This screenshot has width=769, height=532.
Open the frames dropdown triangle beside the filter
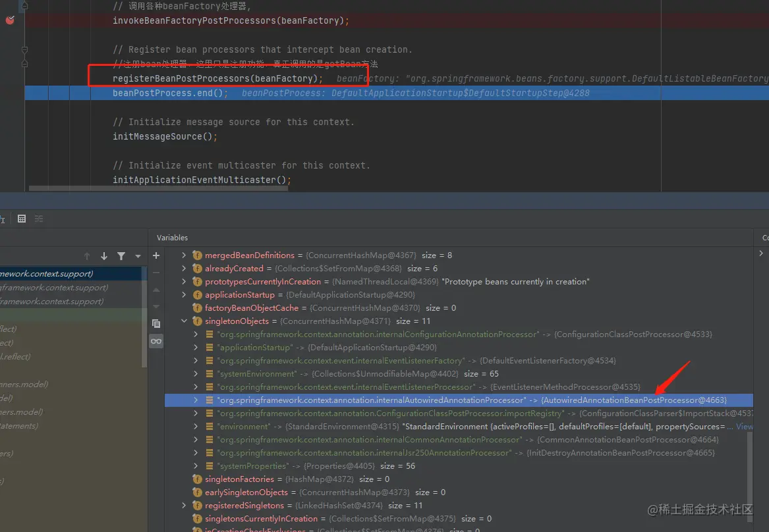point(138,255)
